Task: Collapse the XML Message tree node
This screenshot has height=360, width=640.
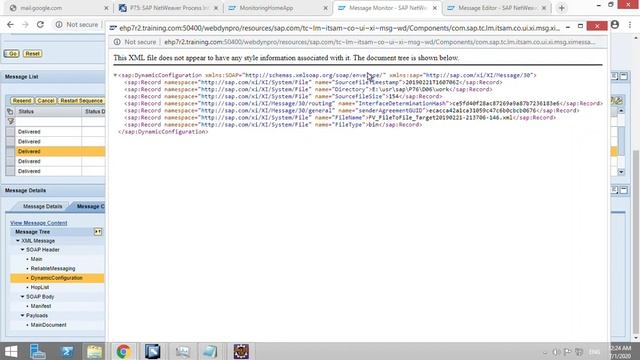Action: pos(18,241)
